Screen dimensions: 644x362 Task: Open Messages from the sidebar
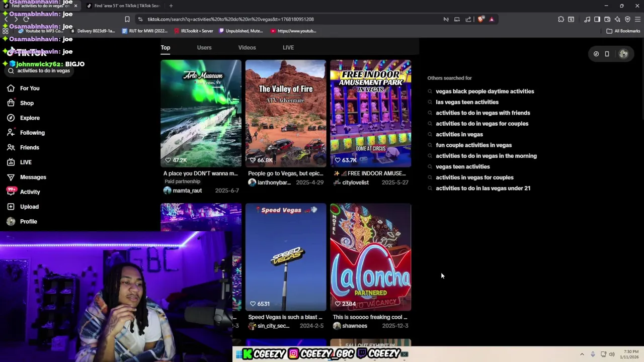tap(33, 177)
